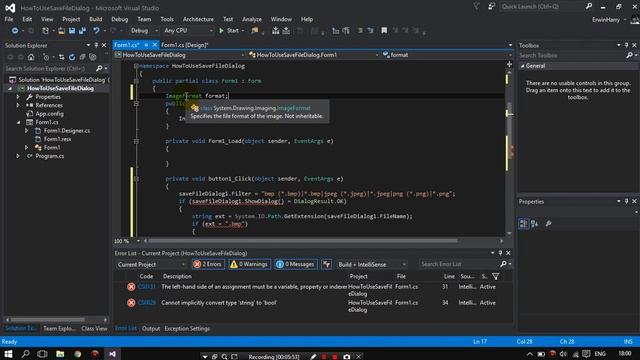Expand the Properties node in Solution Explorer
640x360 pixels.
18,97
